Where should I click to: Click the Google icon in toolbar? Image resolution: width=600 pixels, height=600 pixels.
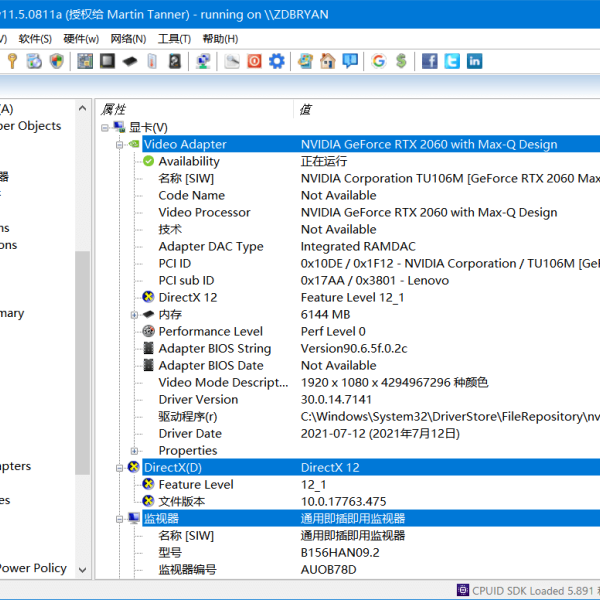(379, 61)
